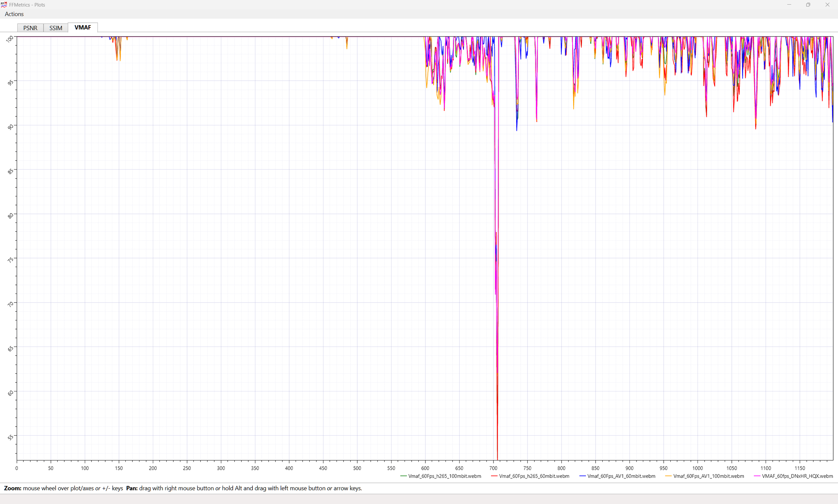This screenshot has width=838, height=504.
Task: Click the 700 label on the x-axis
Action: point(493,468)
